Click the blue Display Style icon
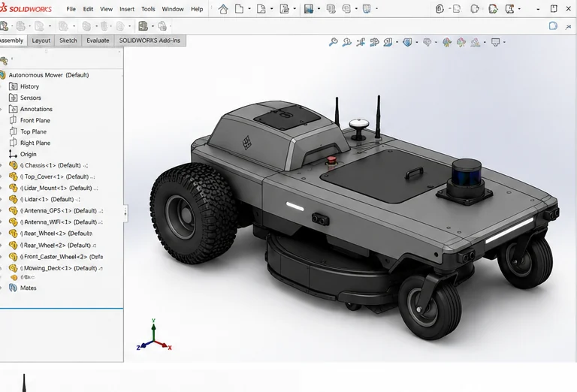This screenshot has height=392, width=577. [407, 42]
